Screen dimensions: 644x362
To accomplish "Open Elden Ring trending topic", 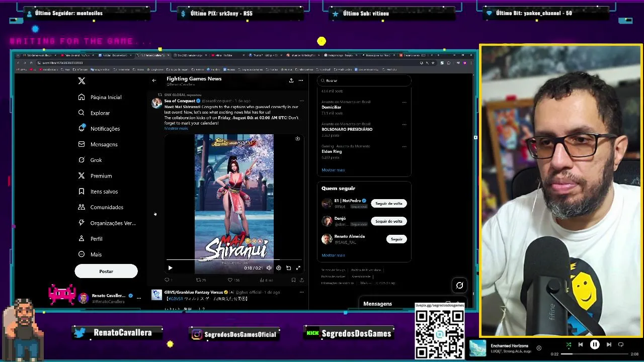I will coord(332,151).
